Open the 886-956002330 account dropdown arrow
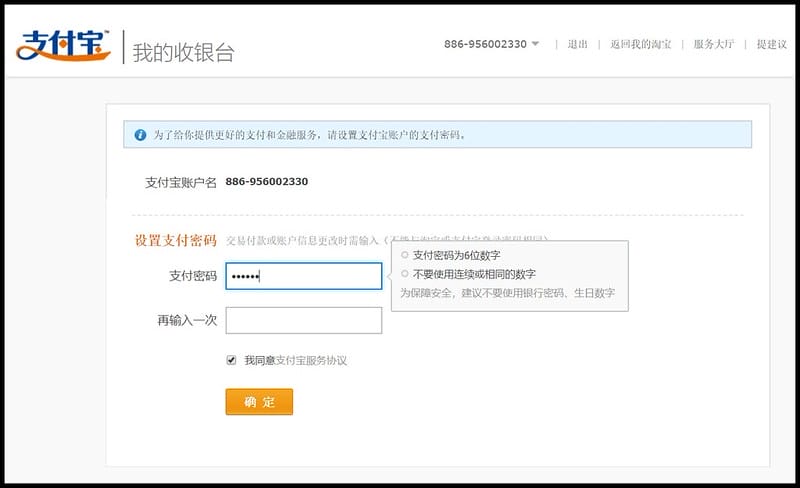800x488 pixels. tap(535, 44)
